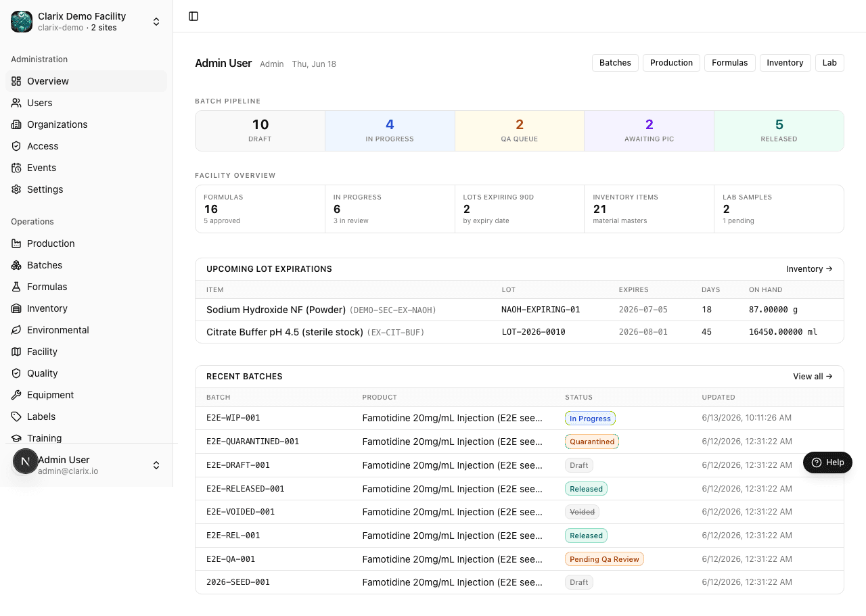Click the Lab shortcut button
The width and height of the screenshot is (866, 616).
pyautogui.click(x=829, y=63)
